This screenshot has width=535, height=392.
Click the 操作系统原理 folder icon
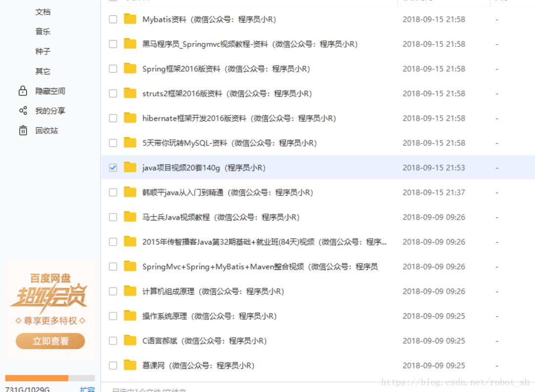(x=130, y=316)
